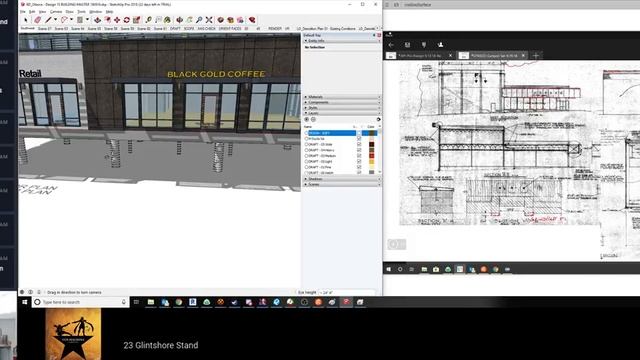Send model to LayOut
Screen dimensions: 640x360
coord(240,20)
